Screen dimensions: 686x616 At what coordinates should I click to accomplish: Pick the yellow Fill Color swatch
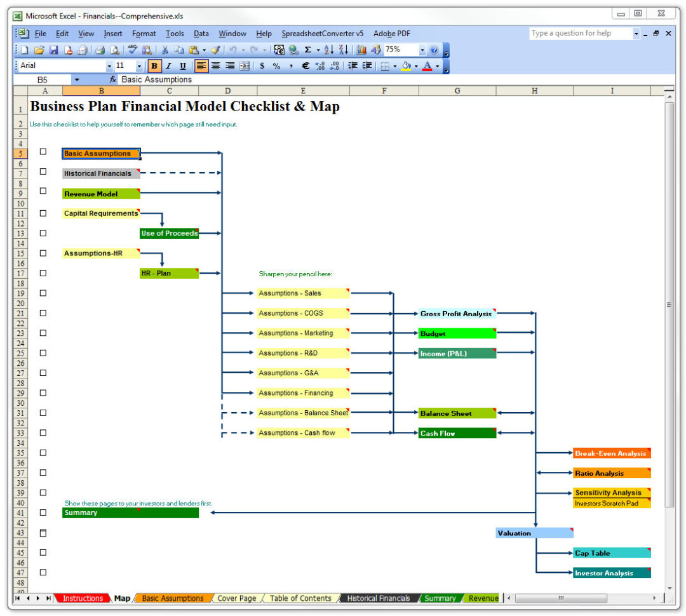pyautogui.click(x=405, y=69)
